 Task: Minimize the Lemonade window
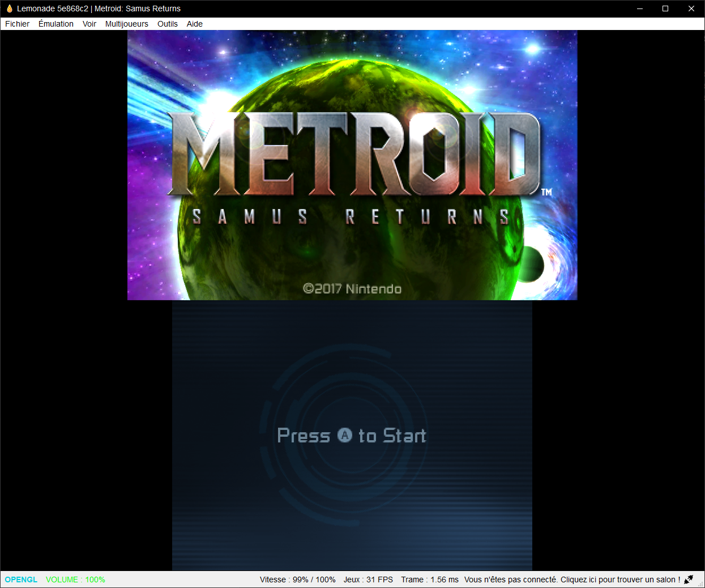640,8
